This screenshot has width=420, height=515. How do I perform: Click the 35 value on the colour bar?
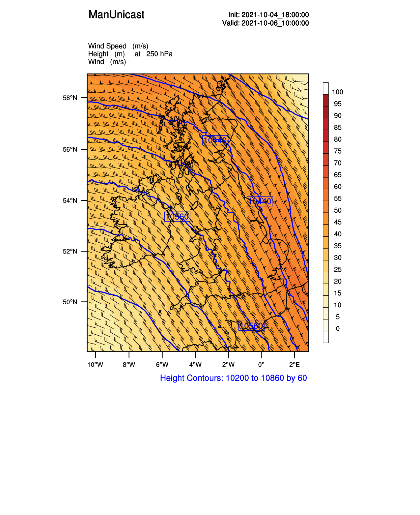tap(338, 246)
